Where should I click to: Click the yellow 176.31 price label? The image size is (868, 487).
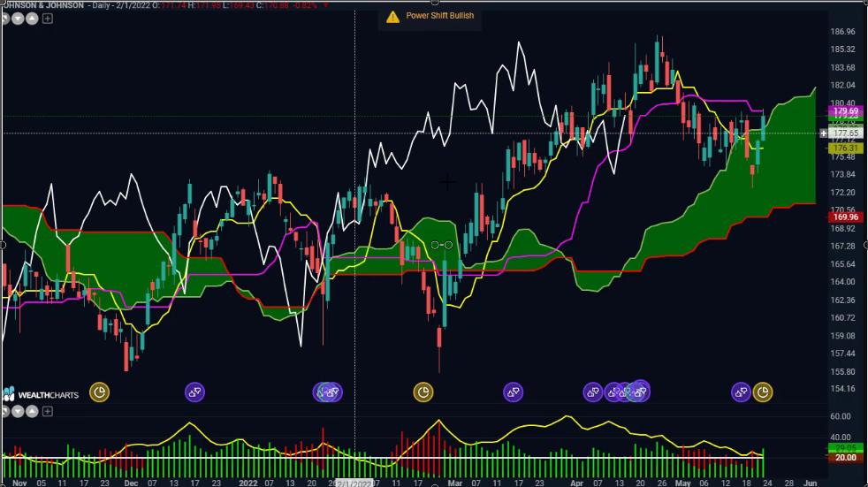[x=845, y=148]
